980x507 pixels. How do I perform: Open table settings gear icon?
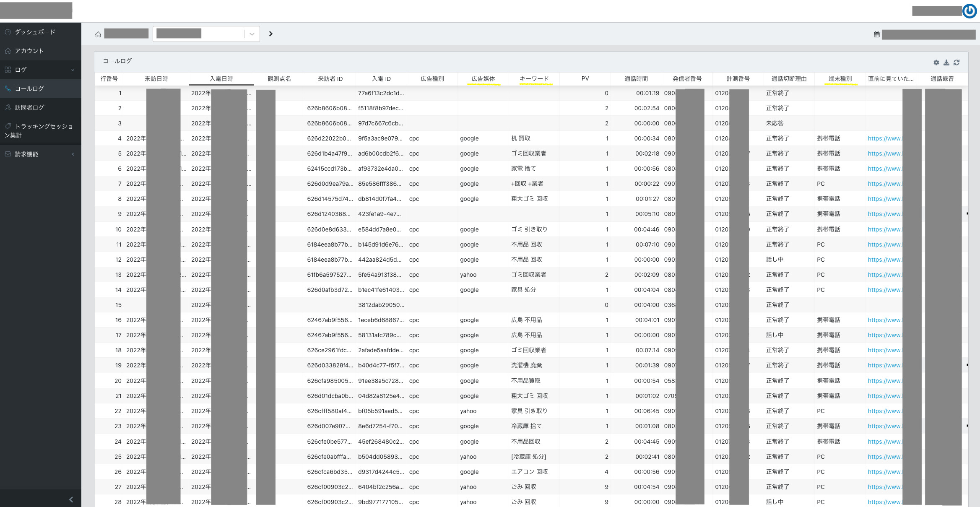coord(936,62)
